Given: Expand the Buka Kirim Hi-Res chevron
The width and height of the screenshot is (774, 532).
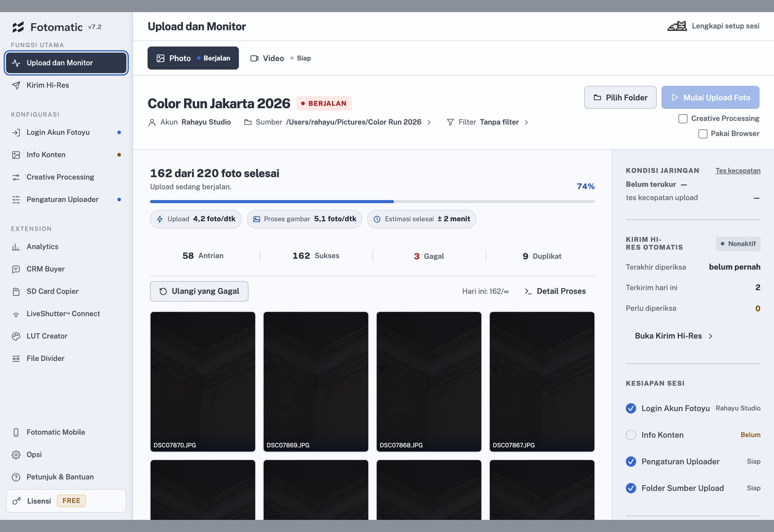Looking at the screenshot, I should click(710, 336).
